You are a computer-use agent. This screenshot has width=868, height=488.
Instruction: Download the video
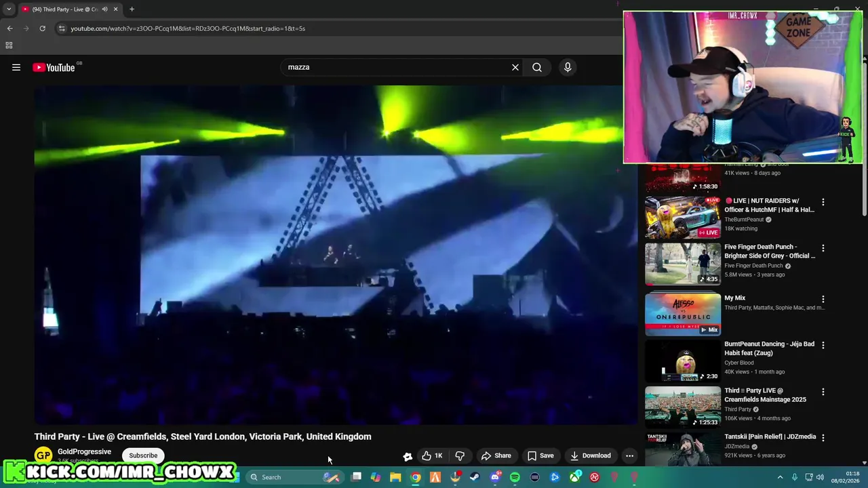tap(591, 455)
